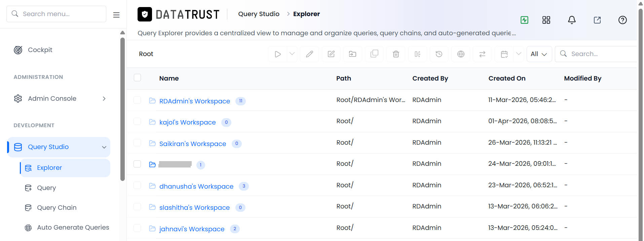Check the dhanusha's Workspace row checkbox
Screen dimensions: 644x241
tap(137, 185)
